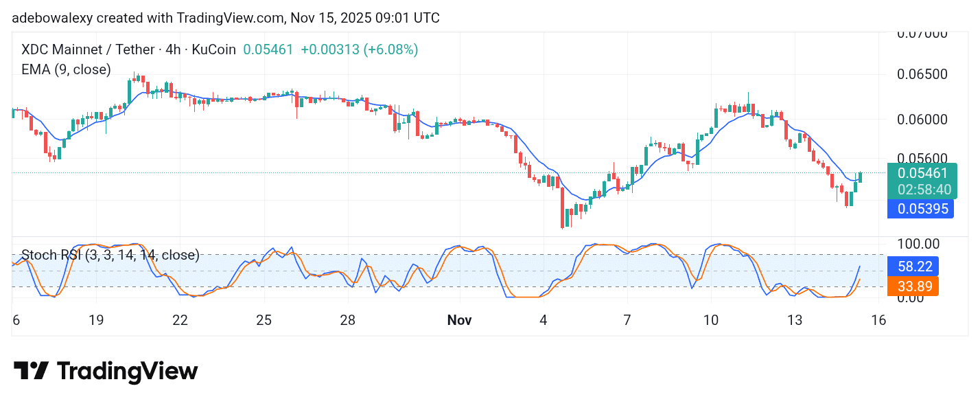Click the blue 0.05395 price tag
The image size is (980, 406).
pyautogui.click(x=920, y=209)
